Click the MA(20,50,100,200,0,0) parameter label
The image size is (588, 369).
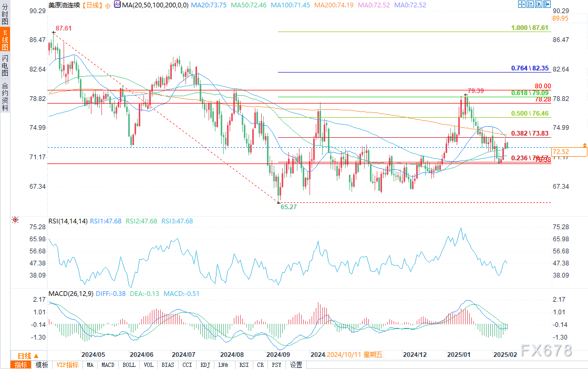(155, 5)
